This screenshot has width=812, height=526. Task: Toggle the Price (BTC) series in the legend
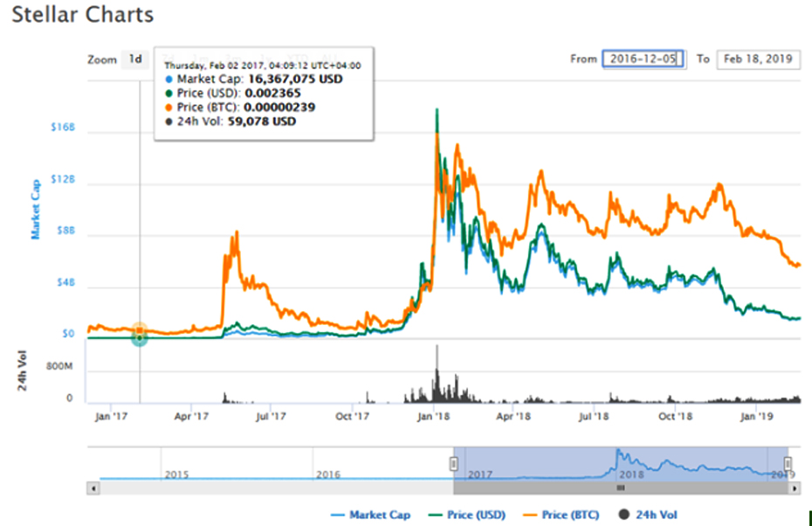[x=561, y=515]
